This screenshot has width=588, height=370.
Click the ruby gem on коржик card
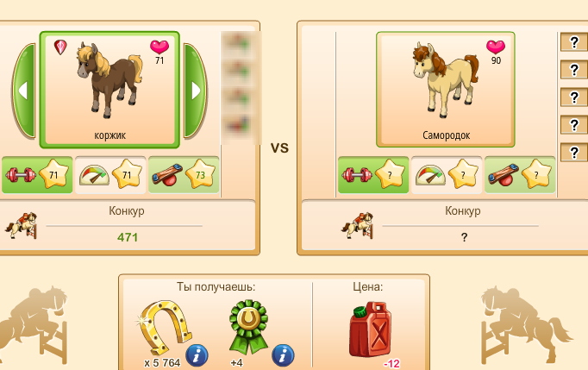coord(60,47)
